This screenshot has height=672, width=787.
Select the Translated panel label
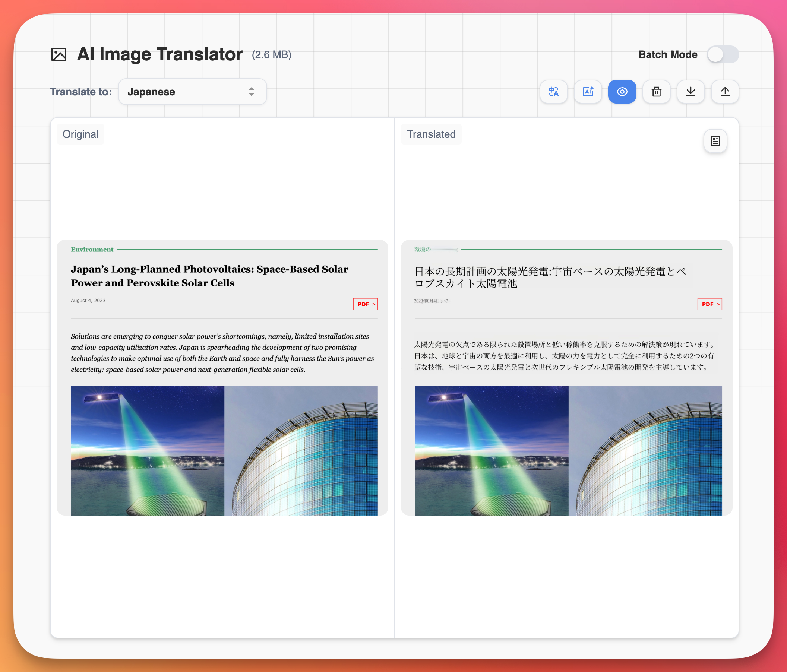tap(431, 134)
